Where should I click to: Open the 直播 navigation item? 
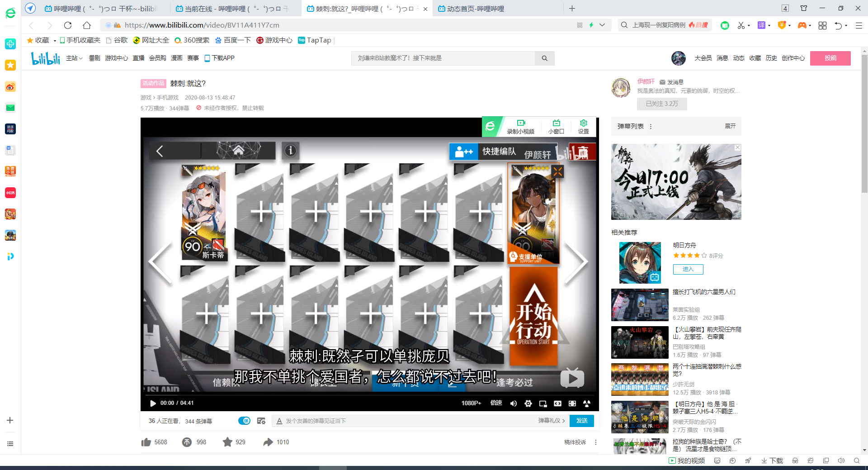coord(138,58)
